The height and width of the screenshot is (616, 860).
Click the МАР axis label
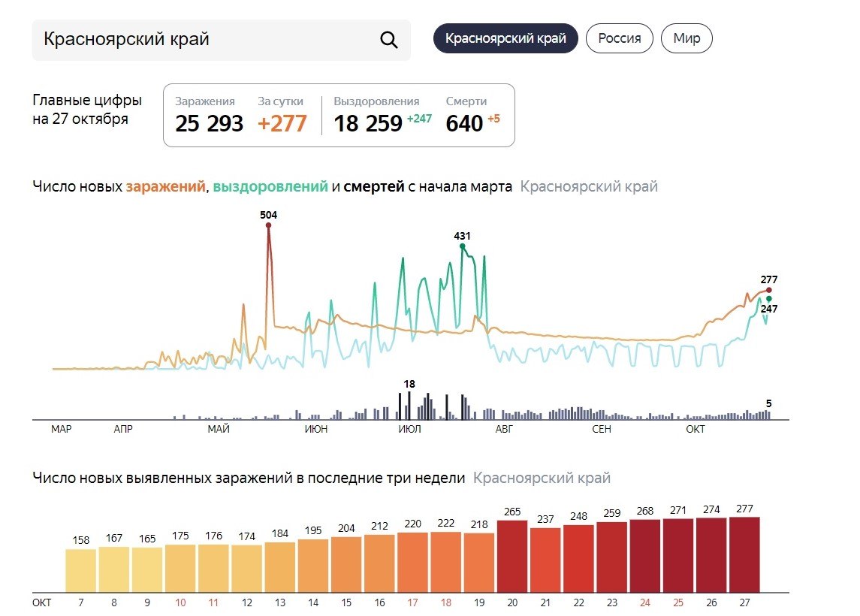pos(62,429)
